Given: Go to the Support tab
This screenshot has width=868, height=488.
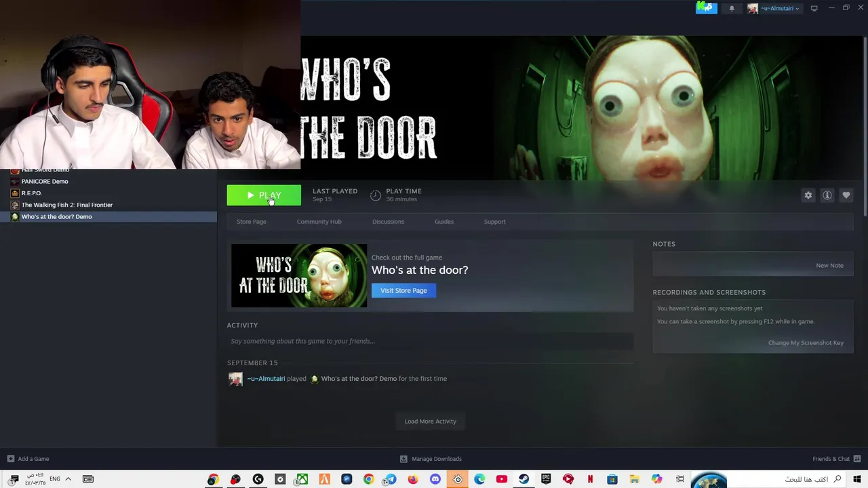Looking at the screenshot, I should pos(494,222).
